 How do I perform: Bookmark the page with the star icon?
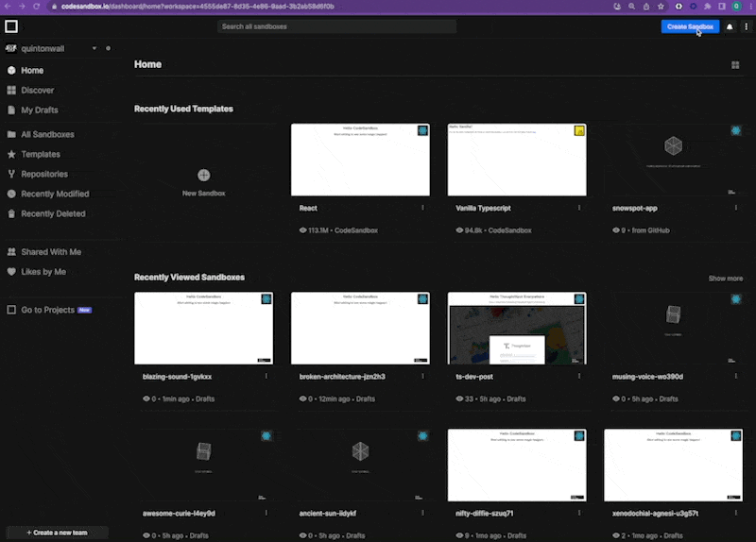[661, 7]
